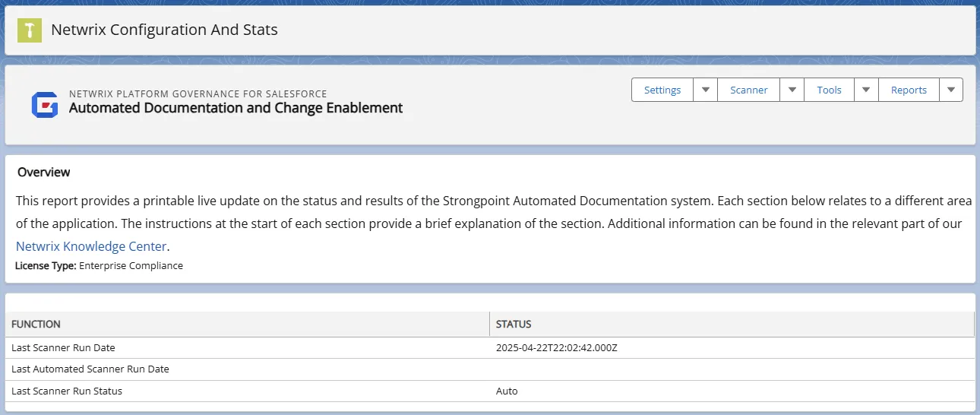Click the FUNCTION column header

[x=247, y=324]
